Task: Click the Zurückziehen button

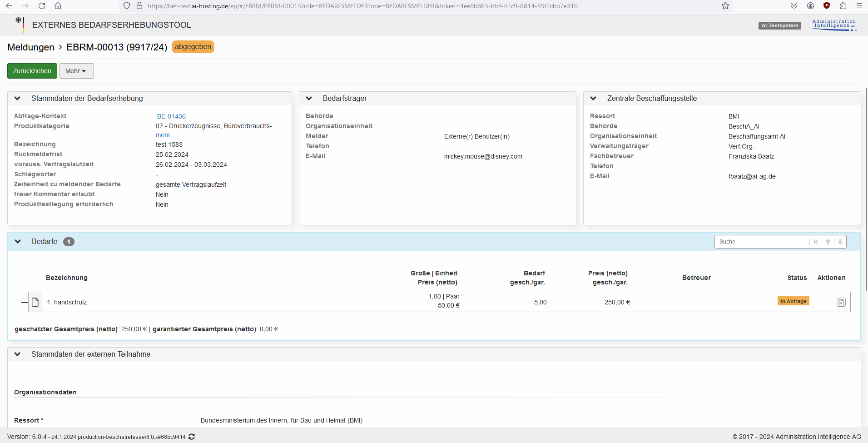Action: pos(32,71)
